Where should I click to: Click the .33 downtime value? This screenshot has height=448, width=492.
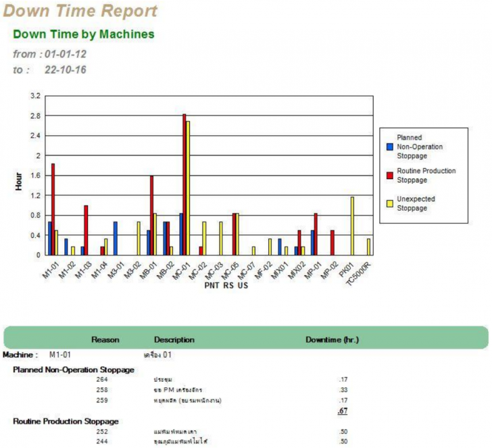click(343, 390)
